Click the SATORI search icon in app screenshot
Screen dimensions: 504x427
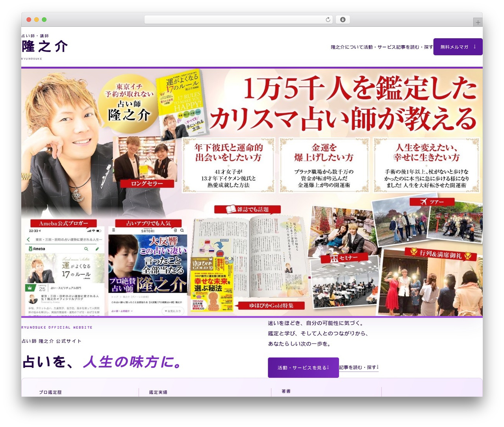coord(182,230)
